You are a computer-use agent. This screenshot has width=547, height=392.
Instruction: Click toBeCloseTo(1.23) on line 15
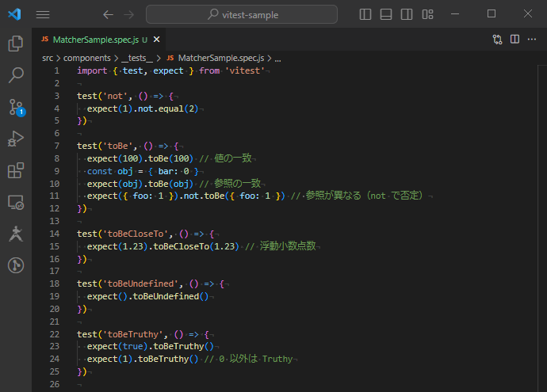click(196, 246)
